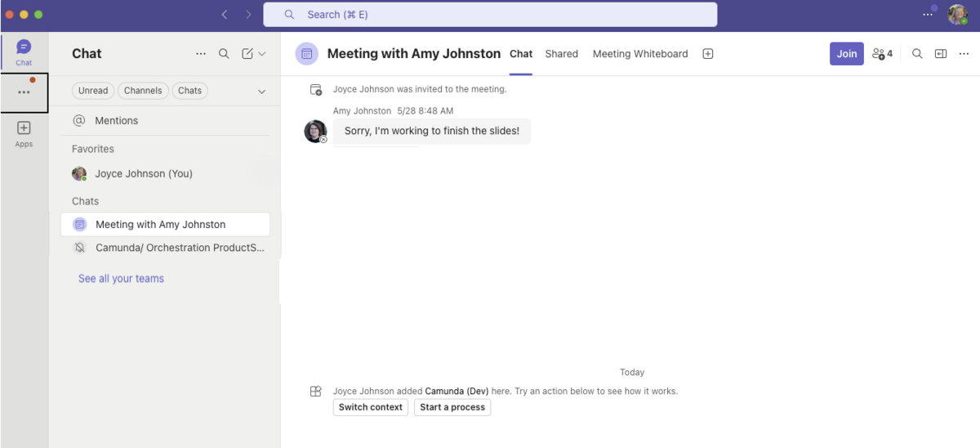Filter list by Chats pill

coord(189,91)
